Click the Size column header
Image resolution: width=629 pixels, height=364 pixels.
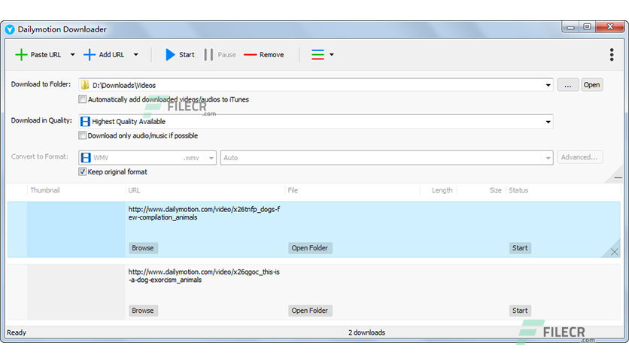(495, 190)
